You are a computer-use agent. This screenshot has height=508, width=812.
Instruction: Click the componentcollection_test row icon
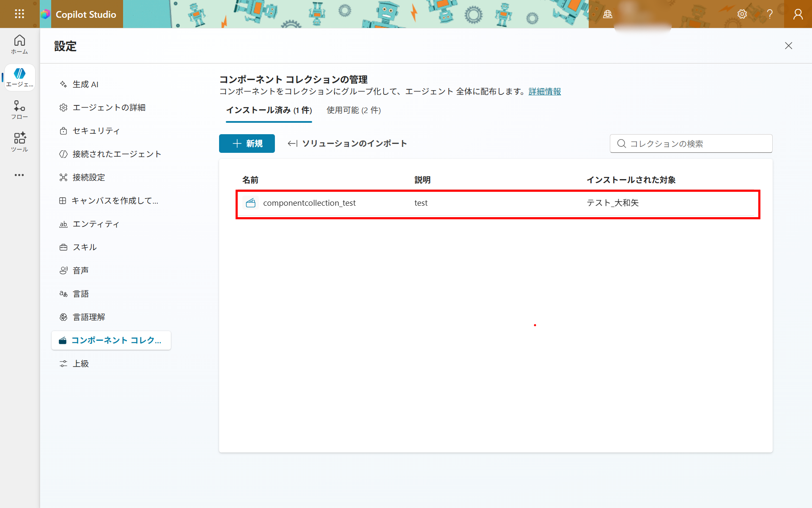tap(251, 203)
